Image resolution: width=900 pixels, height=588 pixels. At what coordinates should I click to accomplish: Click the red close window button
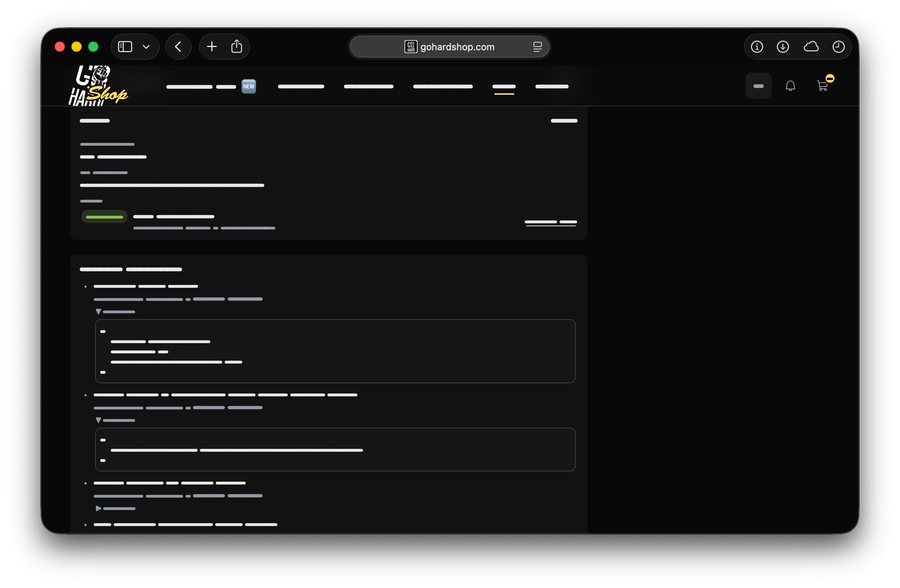tap(60, 47)
